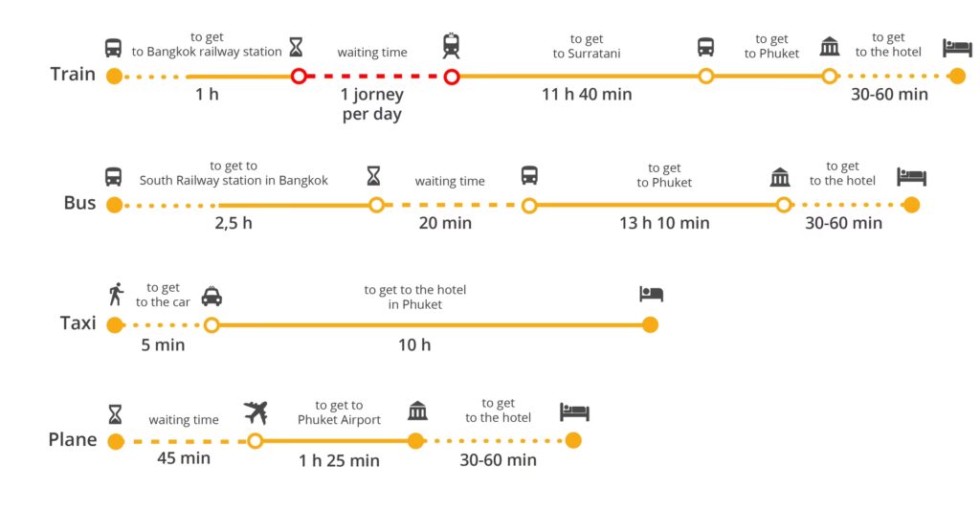Click the walking person icon
The height and width of the screenshot is (510, 980).
pyautogui.click(x=116, y=293)
